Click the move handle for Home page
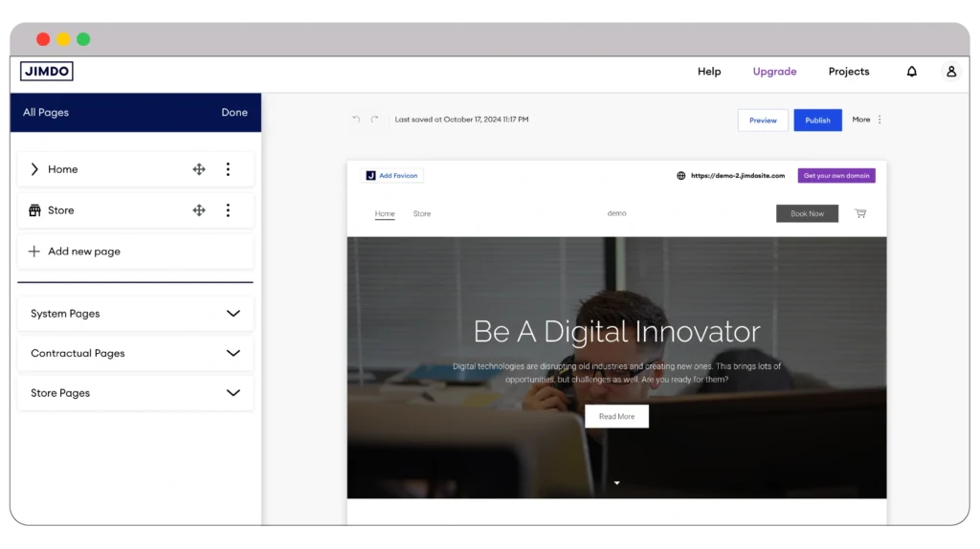The image size is (980, 549). 199,169
